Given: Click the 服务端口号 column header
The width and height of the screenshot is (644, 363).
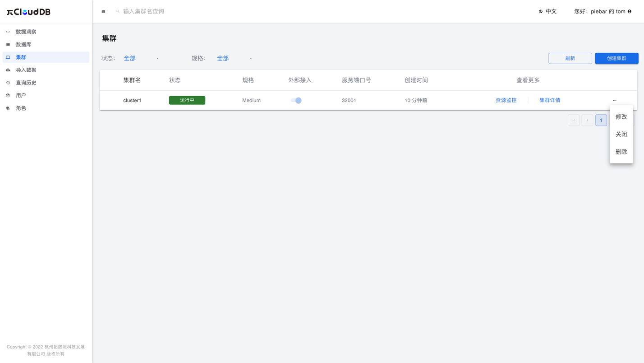Looking at the screenshot, I should tap(356, 80).
